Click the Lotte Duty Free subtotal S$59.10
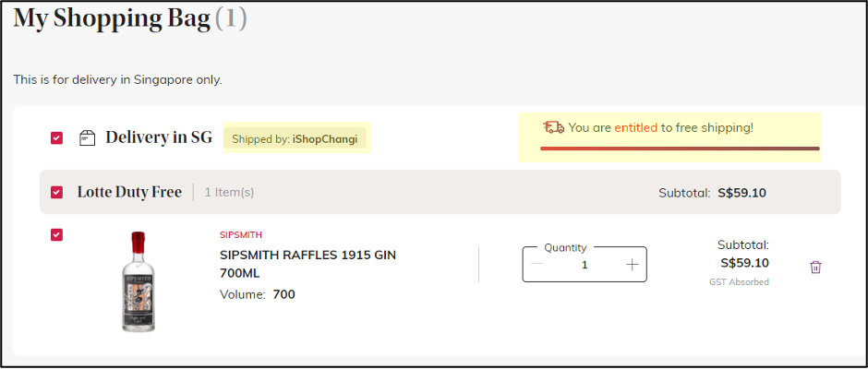Image resolution: width=868 pixels, height=369 pixels. click(x=742, y=193)
